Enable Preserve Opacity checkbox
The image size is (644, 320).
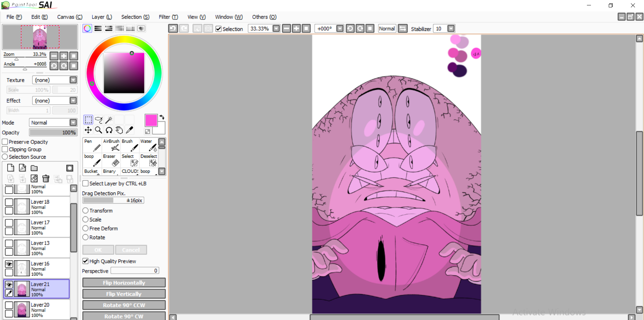[5, 142]
